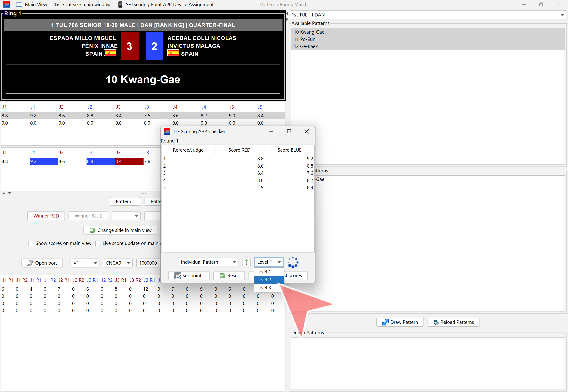The height and width of the screenshot is (392, 568).
Task: Click the Set points icon button
Action: [x=189, y=276]
